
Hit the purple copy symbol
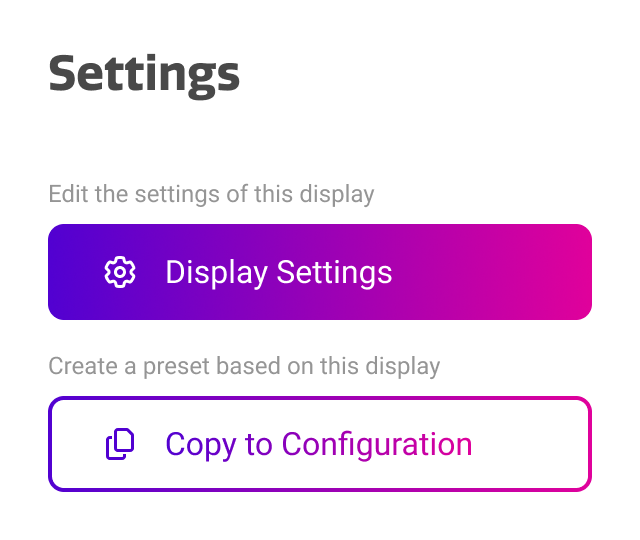(x=120, y=444)
